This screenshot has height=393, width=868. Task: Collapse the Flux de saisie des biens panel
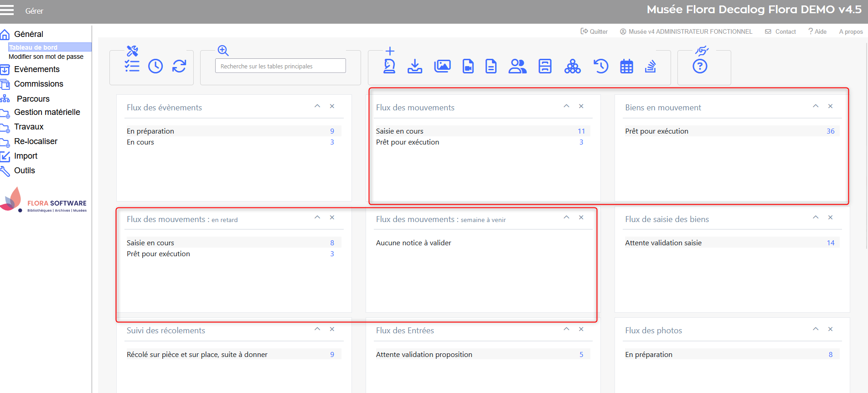[x=816, y=217]
